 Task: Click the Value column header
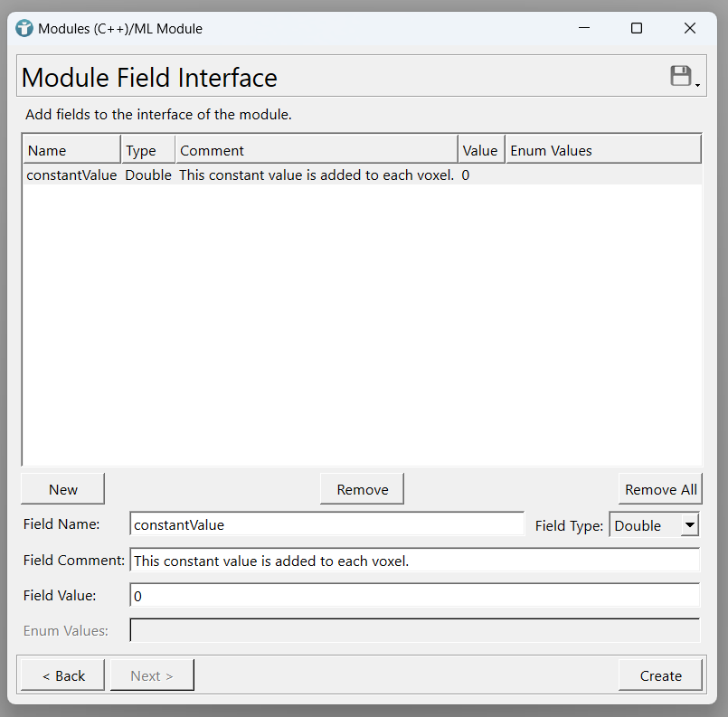[480, 150]
